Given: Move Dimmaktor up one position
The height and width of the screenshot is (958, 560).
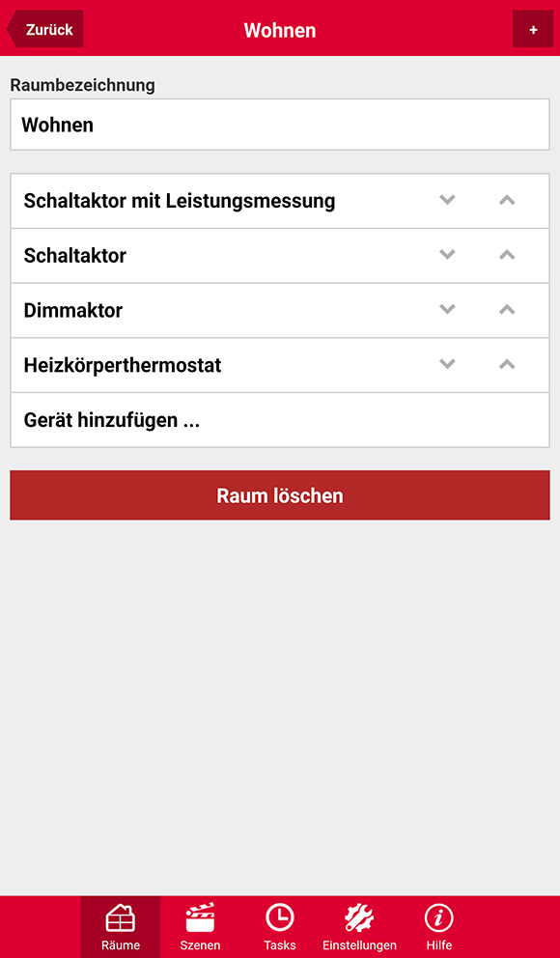Looking at the screenshot, I should pyautogui.click(x=507, y=310).
